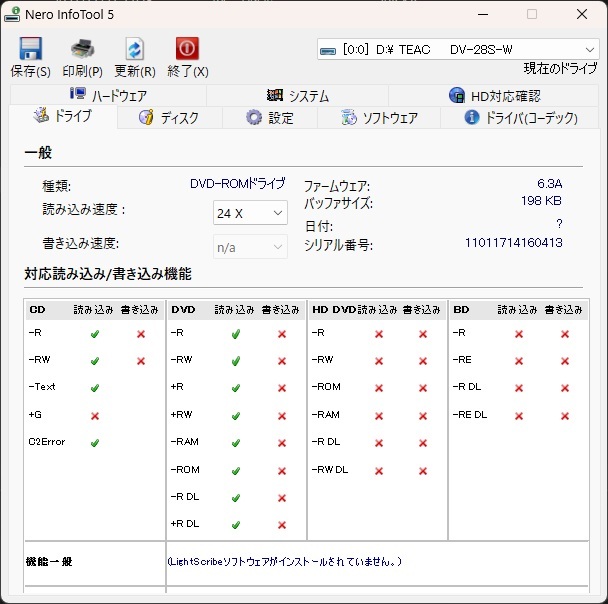Screen dimensions: 608x604
Task: Click the 対応読み込み/書き込み機能 section heading
Action: coord(108,274)
